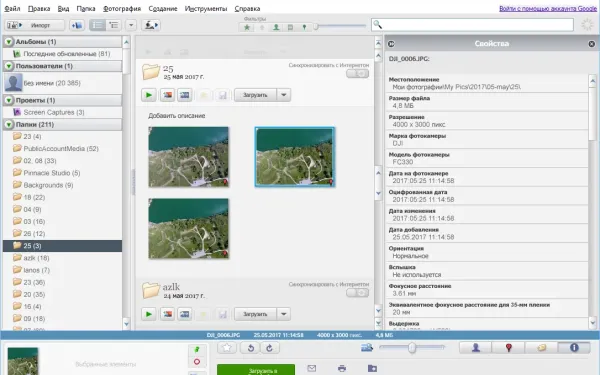Filter to show photos with faces only

coord(276,27)
